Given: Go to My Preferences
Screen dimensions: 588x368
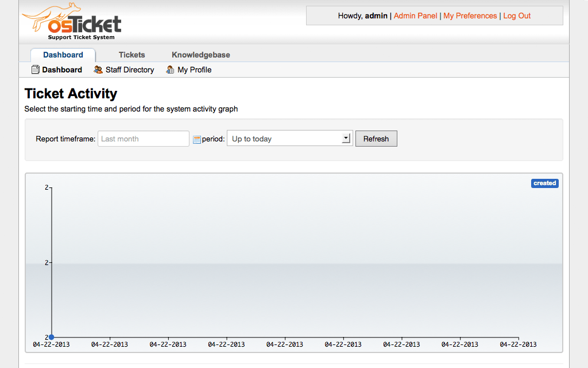Looking at the screenshot, I should (x=470, y=16).
